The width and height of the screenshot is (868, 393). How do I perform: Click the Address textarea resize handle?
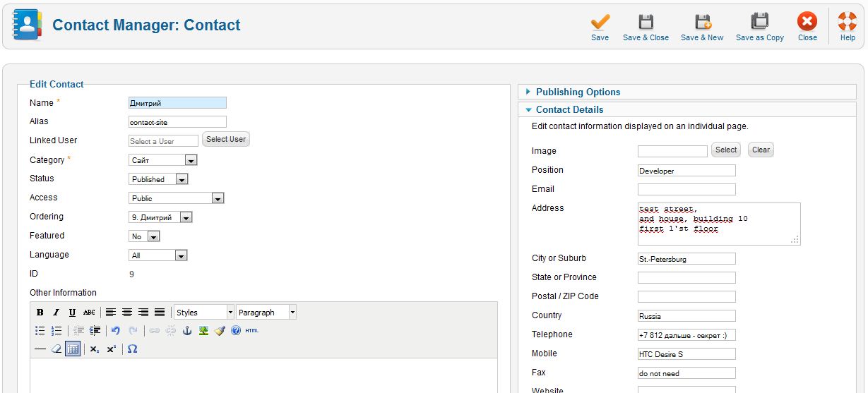795,240
